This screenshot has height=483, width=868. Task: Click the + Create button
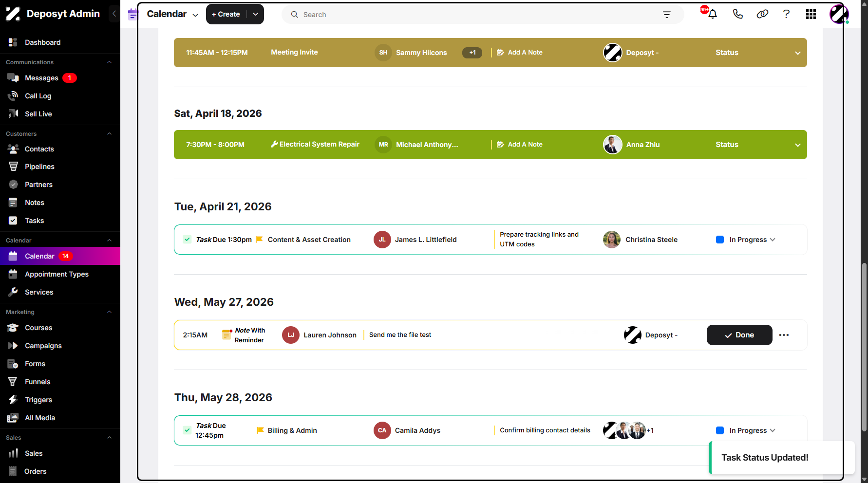pyautogui.click(x=226, y=14)
